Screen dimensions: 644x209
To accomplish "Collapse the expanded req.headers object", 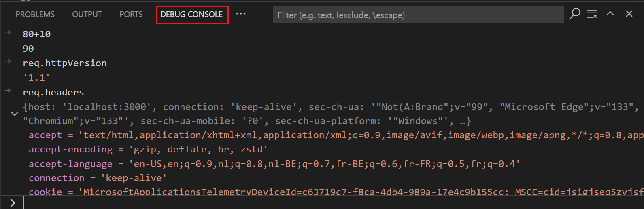I will pos(15,114).
